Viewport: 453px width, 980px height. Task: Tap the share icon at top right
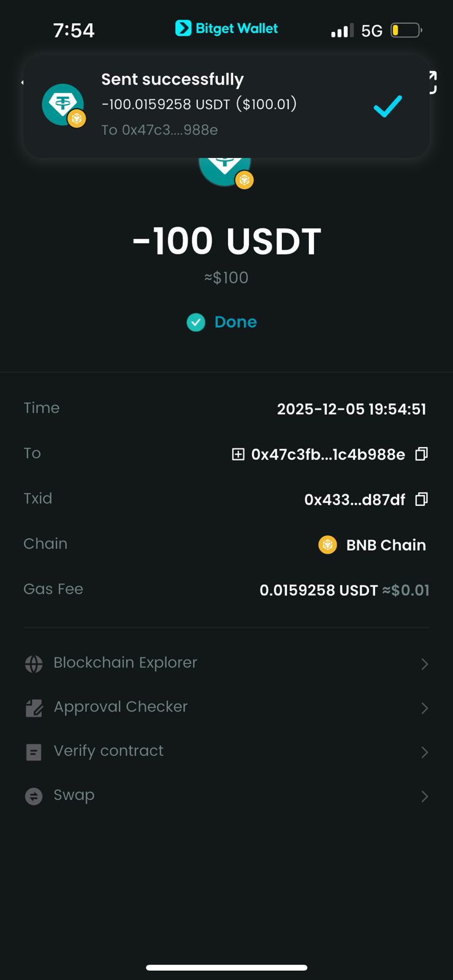(x=432, y=82)
